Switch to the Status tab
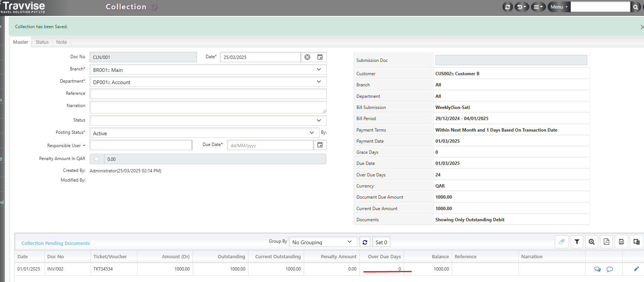 point(42,42)
